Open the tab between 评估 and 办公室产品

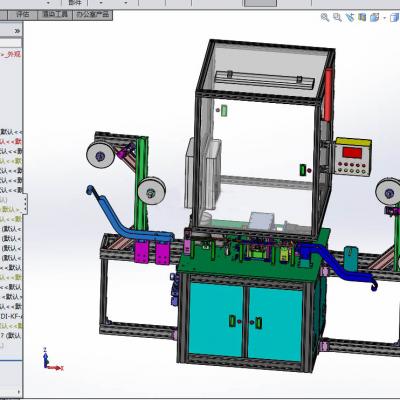click(55, 15)
